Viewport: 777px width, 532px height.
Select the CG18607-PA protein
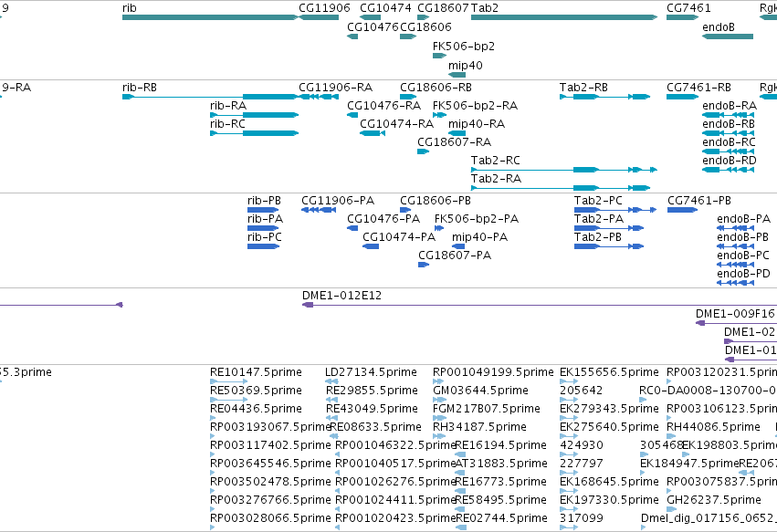point(424,265)
